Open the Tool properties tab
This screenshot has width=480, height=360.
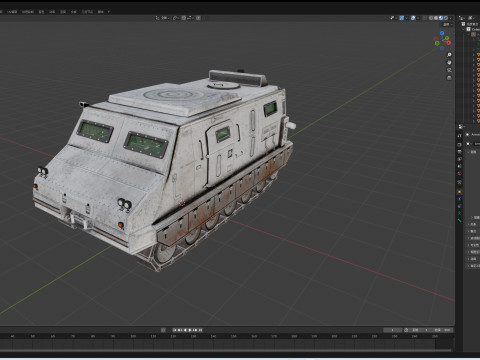pyautogui.click(x=459, y=136)
